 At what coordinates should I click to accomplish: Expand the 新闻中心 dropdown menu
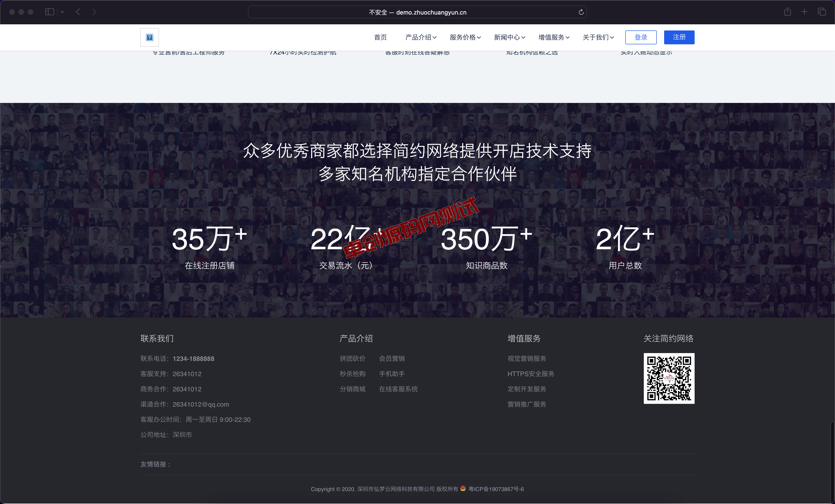pyautogui.click(x=509, y=37)
